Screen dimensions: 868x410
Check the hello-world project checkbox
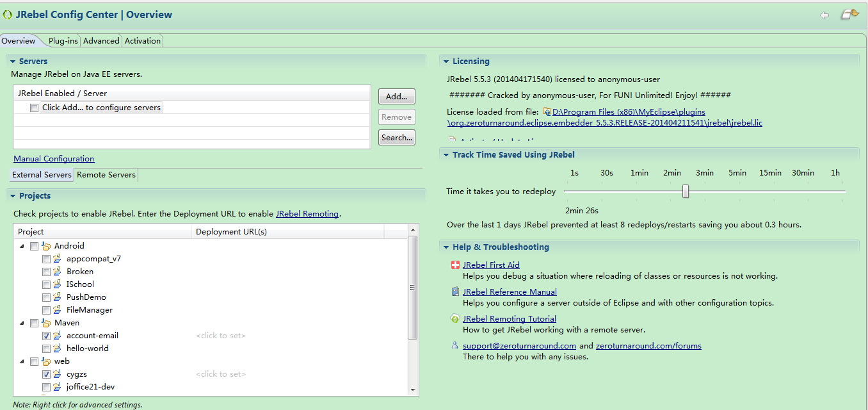(x=46, y=348)
